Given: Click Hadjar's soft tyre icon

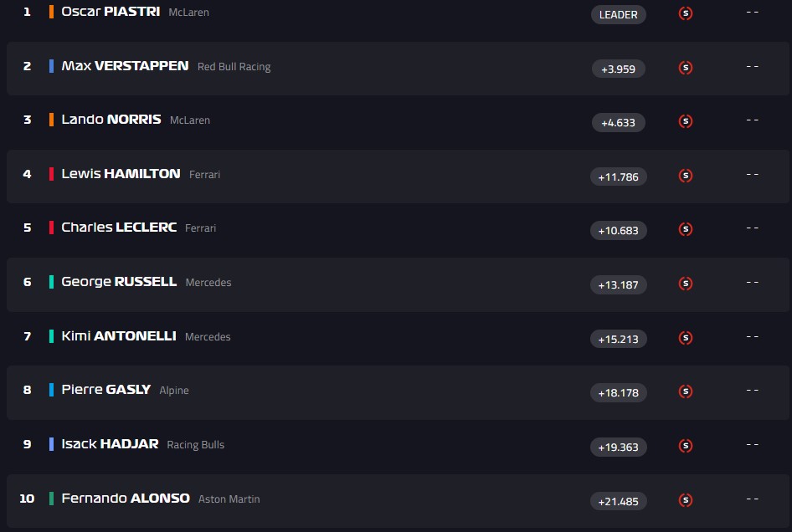Looking at the screenshot, I should (685, 446).
